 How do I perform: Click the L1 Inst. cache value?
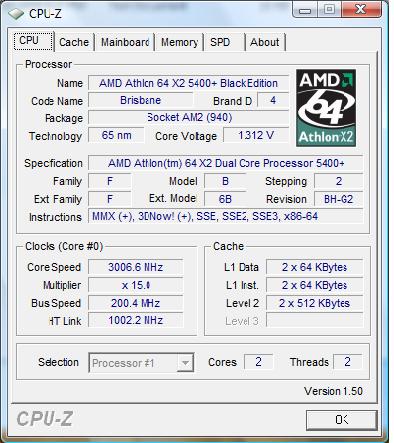tap(314, 285)
